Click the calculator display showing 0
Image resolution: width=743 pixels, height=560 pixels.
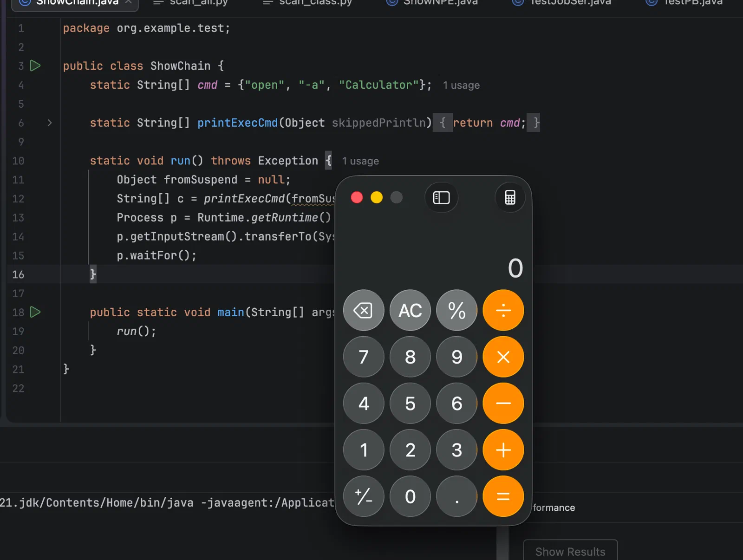tap(515, 268)
